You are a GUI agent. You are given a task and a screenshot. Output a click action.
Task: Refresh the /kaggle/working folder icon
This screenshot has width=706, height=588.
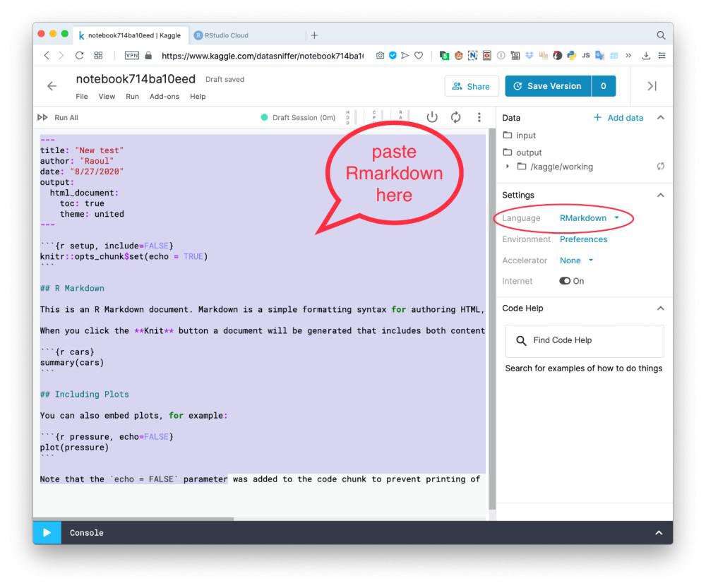point(660,167)
